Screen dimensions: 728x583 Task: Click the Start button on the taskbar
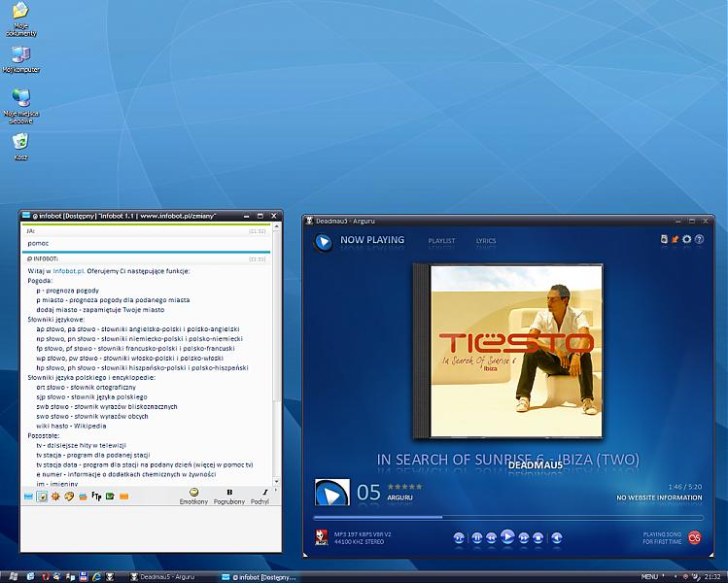(x=14, y=576)
